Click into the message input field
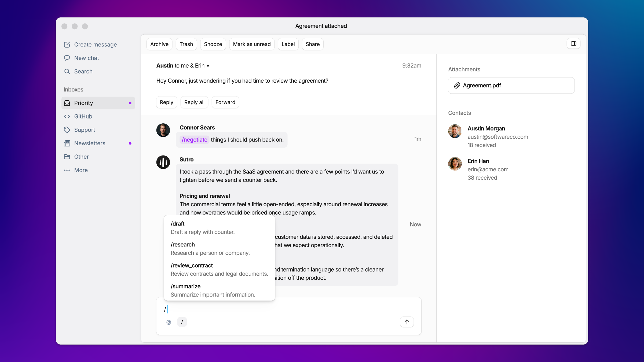This screenshot has height=362, width=644. (x=282, y=309)
